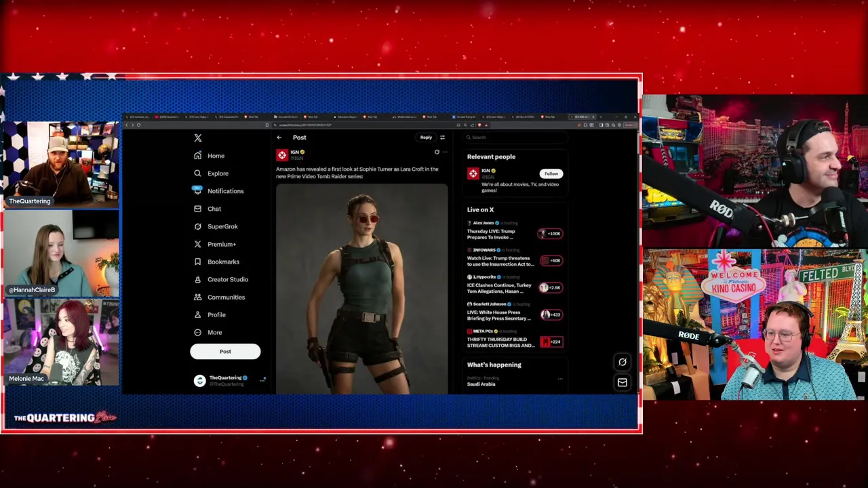Select Communities in the navigation

coord(226,297)
